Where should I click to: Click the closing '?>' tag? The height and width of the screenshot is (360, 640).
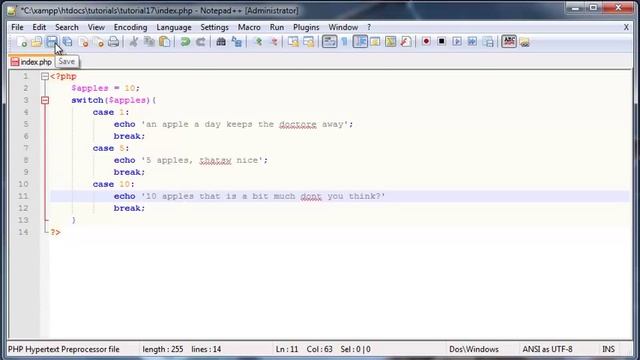click(55, 232)
